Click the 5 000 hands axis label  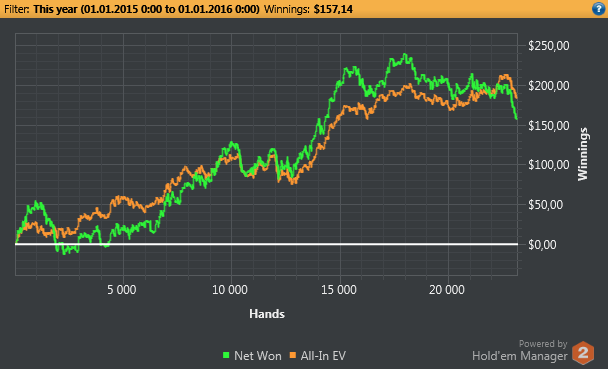click(x=122, y=290)
